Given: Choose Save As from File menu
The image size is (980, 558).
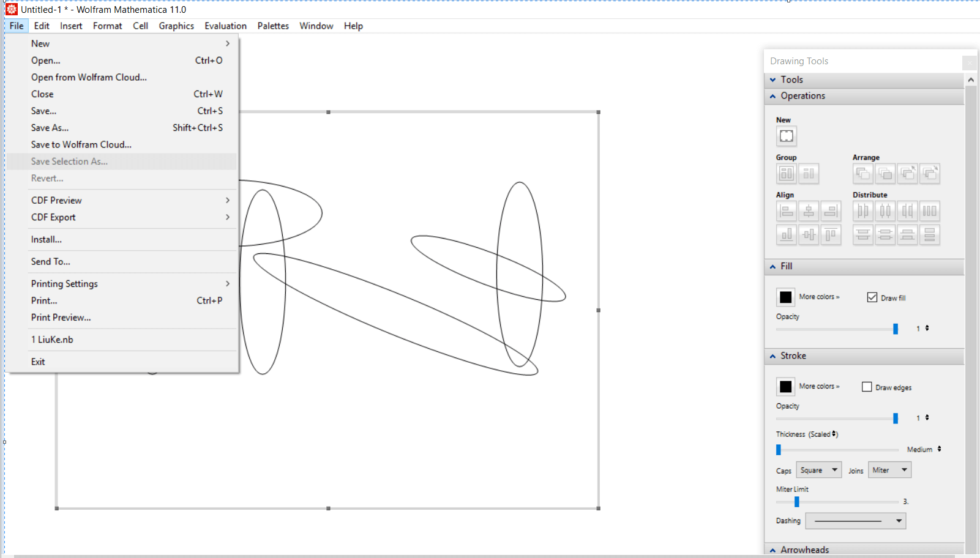Looking at the screenshot, I should [50, 128].
